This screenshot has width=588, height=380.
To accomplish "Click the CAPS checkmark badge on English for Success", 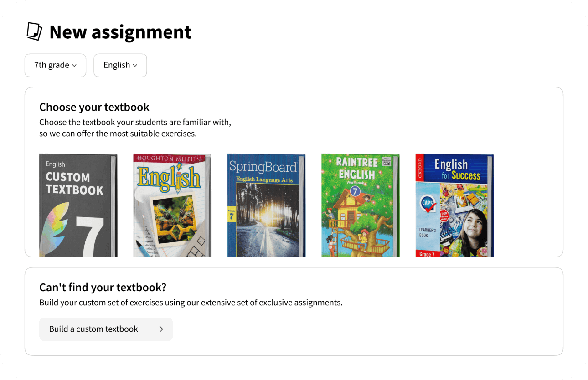I will 428,204.
